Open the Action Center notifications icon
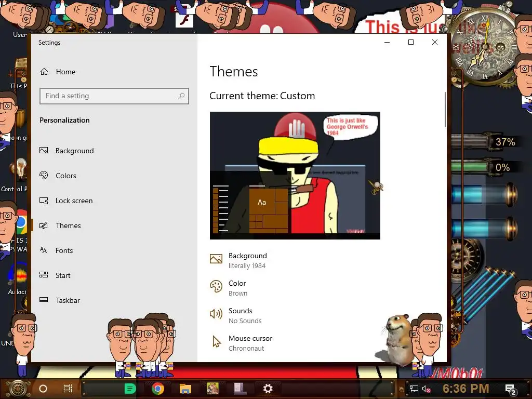532x399 pixels. tap(511, 389)
